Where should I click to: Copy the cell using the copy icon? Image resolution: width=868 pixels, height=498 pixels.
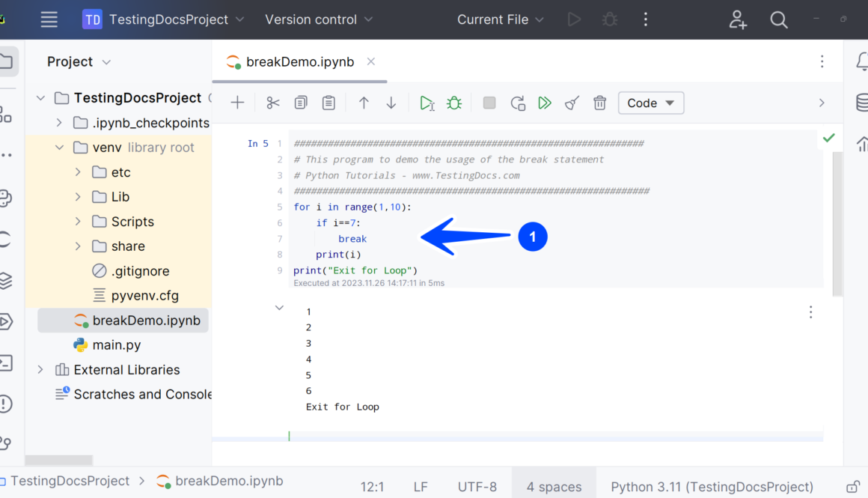click(301, 103)
